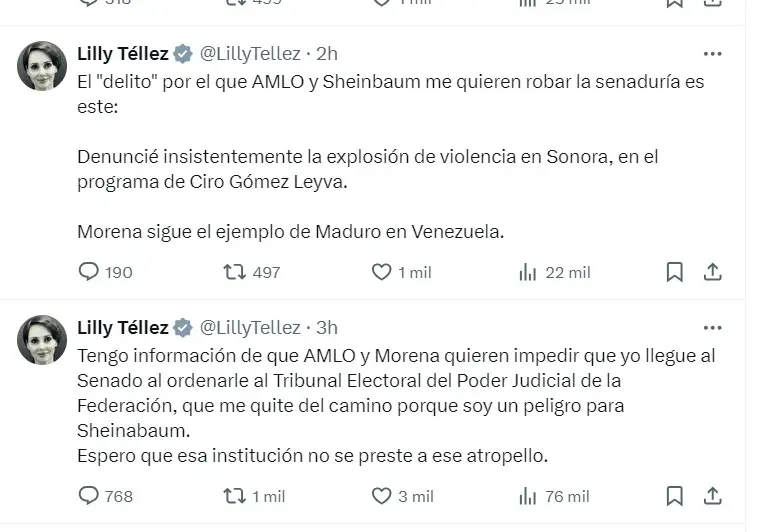The image size is (768, 532).
Task: Open more options for the 3h tweet
Action: (712, 327)
